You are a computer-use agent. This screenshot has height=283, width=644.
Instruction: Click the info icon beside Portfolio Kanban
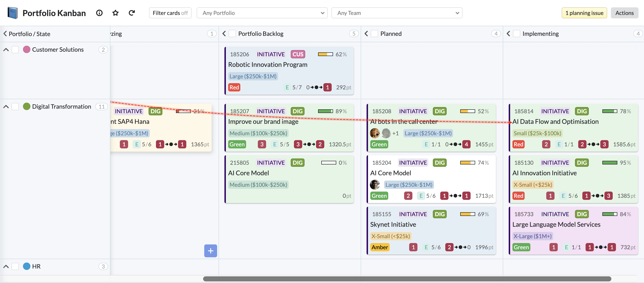pyautogui.click(x=99, y=13)
